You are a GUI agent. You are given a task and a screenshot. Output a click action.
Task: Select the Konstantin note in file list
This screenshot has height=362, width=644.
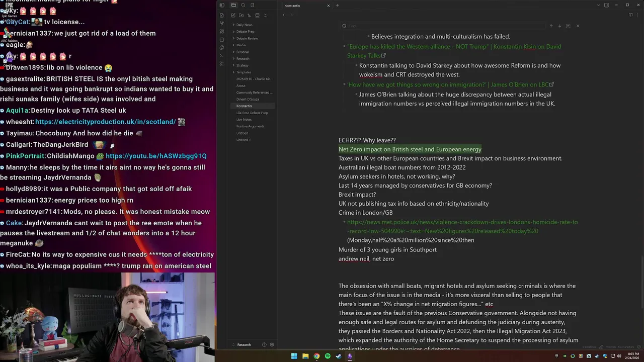pyautogui.click(x=253, y=106)
